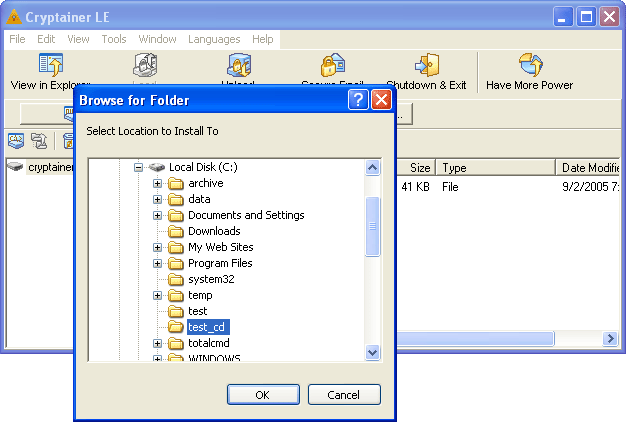Expand the Program Files node
This screenshot has height=422, width=626.
point(157,263)
